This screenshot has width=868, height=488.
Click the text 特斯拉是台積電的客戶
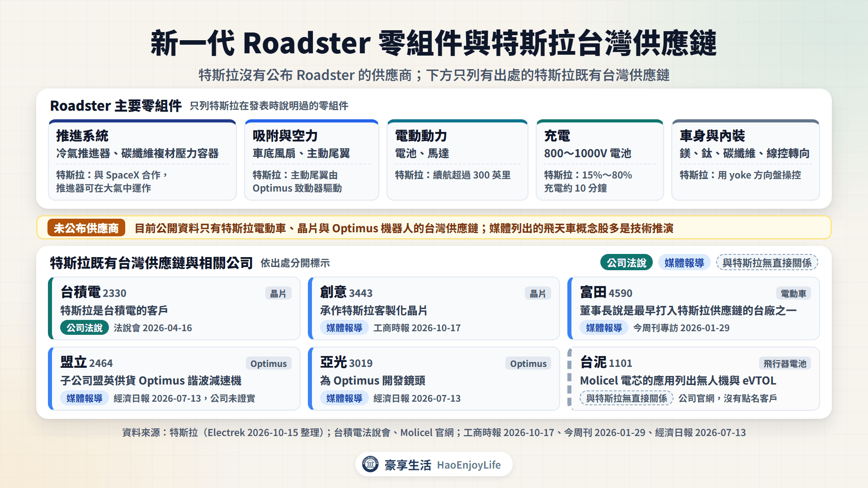[114, 310]
